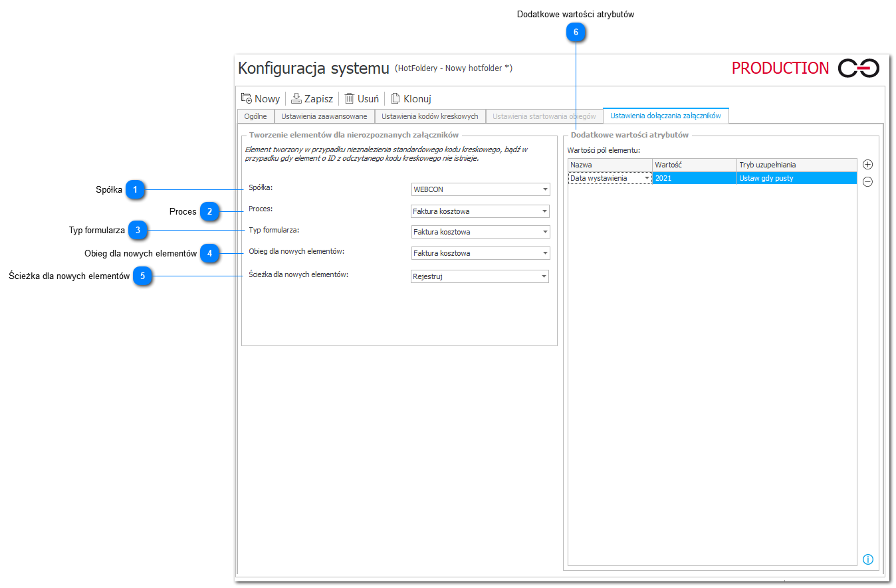Select Ustawienia dołączania załączników tab
The image size is (896, 588).
(665, 116)
